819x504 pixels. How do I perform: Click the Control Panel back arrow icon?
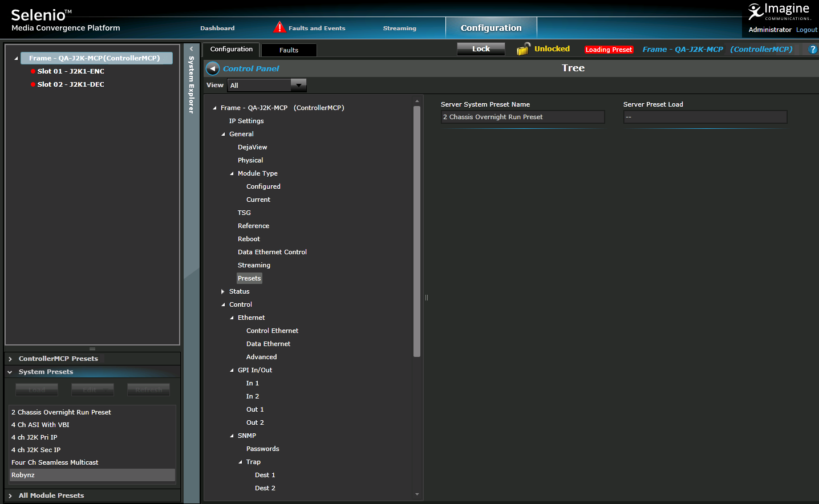[213, 68]
